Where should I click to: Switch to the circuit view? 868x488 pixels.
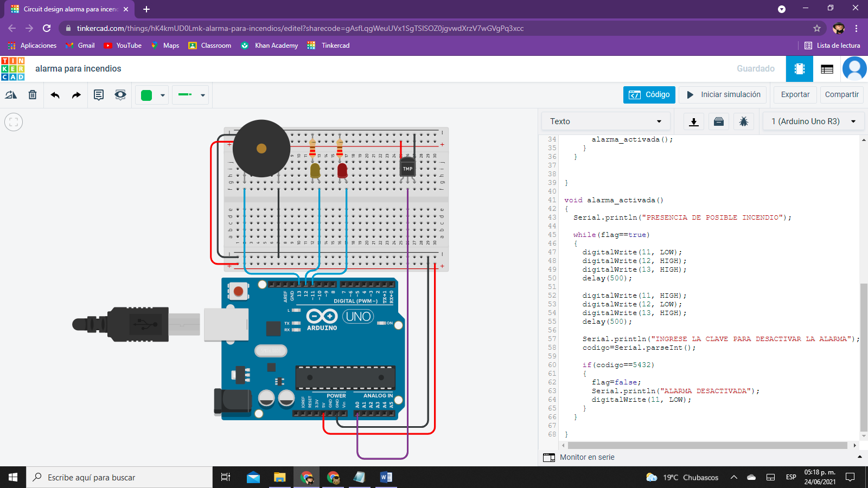tap(799, 69)
